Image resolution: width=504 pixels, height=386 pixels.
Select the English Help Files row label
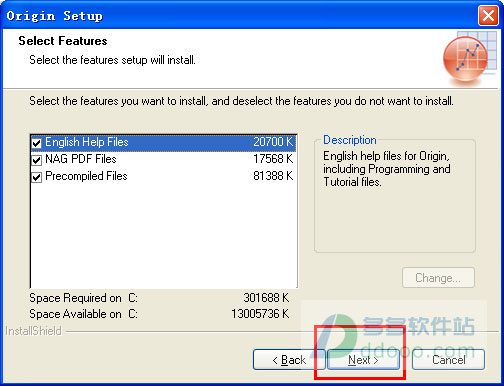click(x=87, y=142)
